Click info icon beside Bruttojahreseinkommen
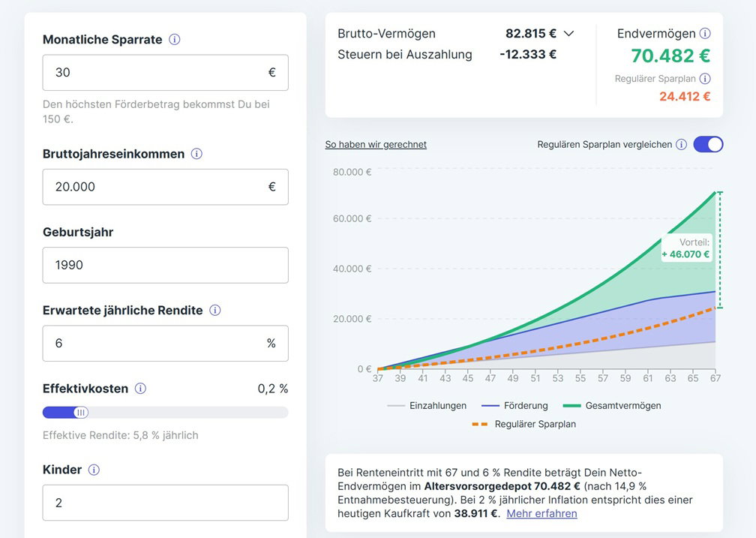The height and width of the screenshot is (538, 756). pos(196,154)
